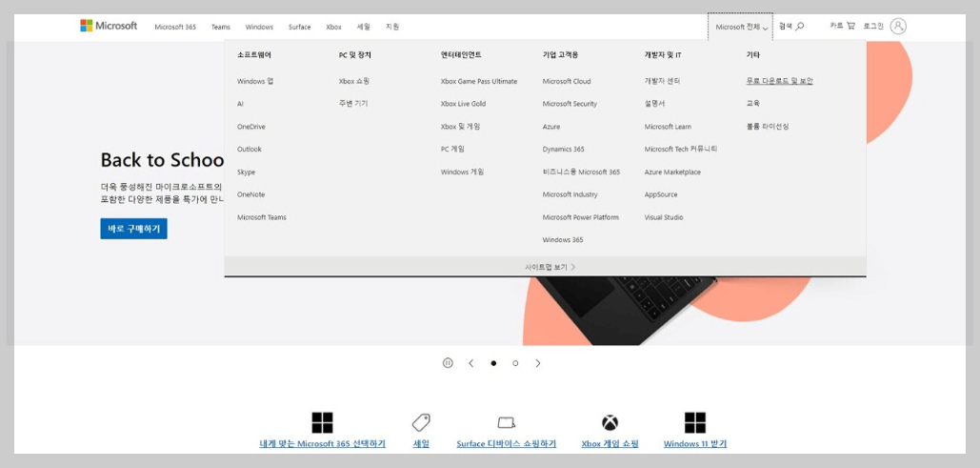Open Windows 365 entry
This screenshot has height=468, width=980.
coord(563,239)
